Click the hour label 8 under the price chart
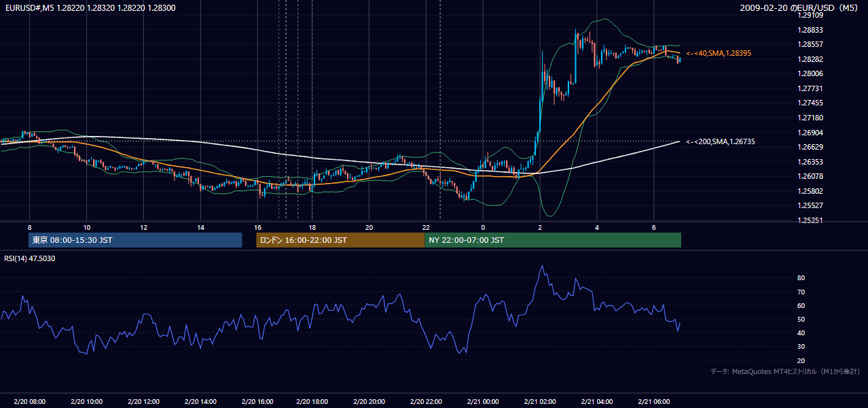868x408 pixels. coord(30,227)
